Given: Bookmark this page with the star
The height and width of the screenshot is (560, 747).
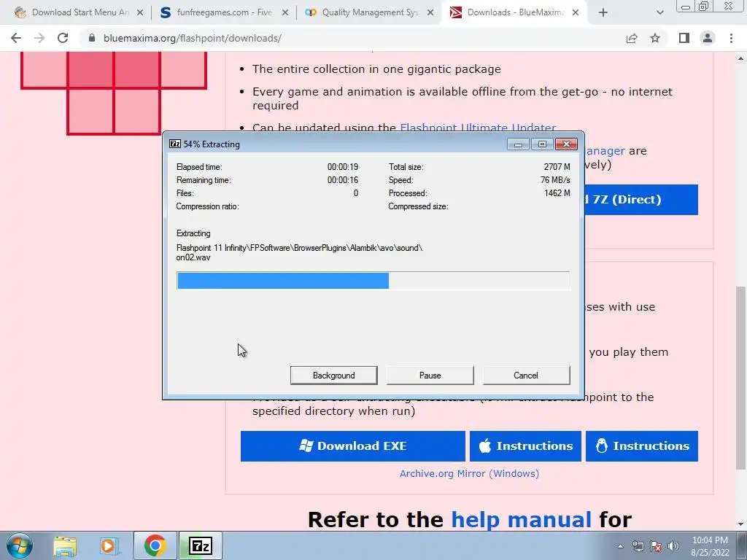Looking at the screenshot, I should click(x=655, y=38).
